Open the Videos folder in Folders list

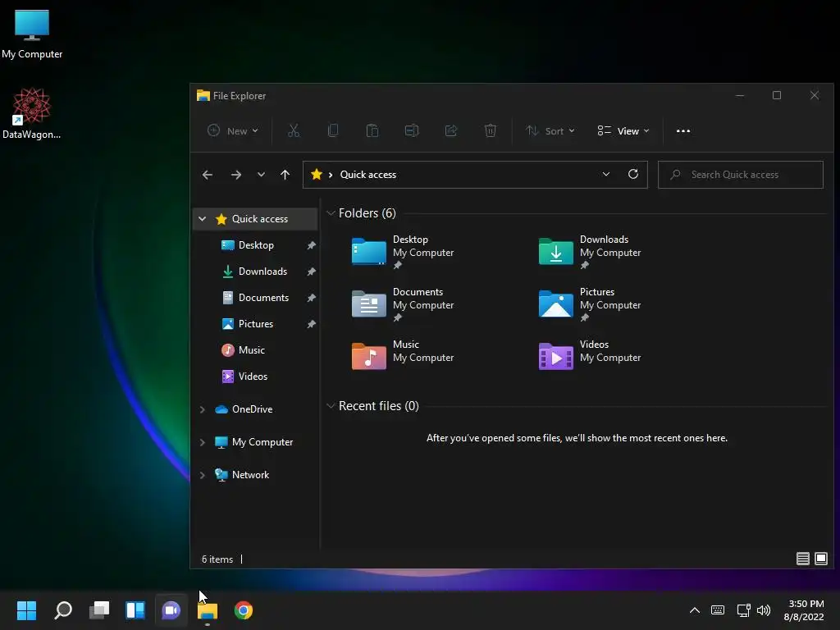point(590,356)
